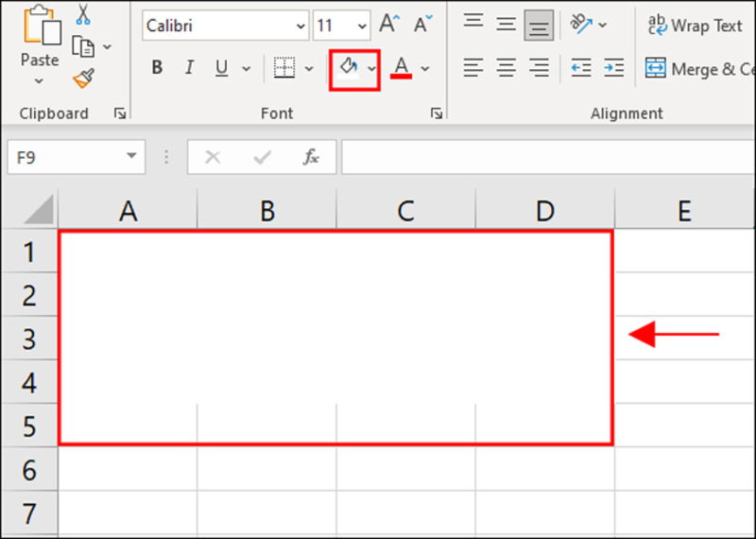
Task: Click the Orientation text angle icon
Action: [x=580, y=24]
